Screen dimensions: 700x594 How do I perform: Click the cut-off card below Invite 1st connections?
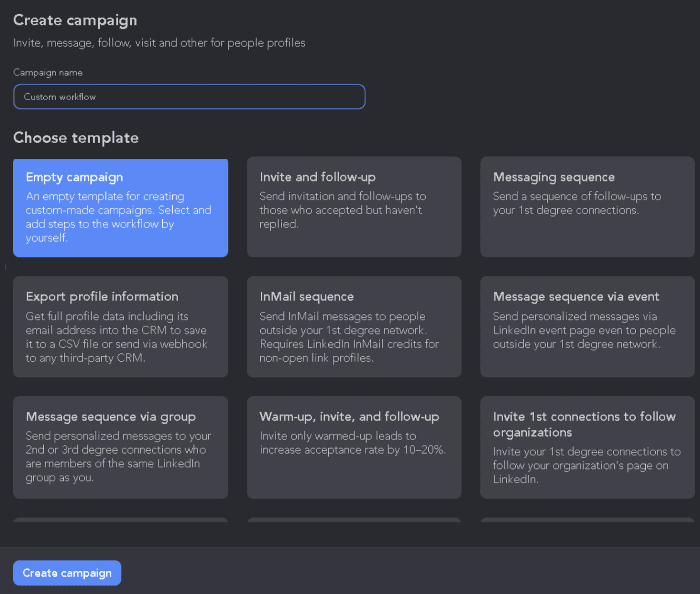[x=587, y=520]
